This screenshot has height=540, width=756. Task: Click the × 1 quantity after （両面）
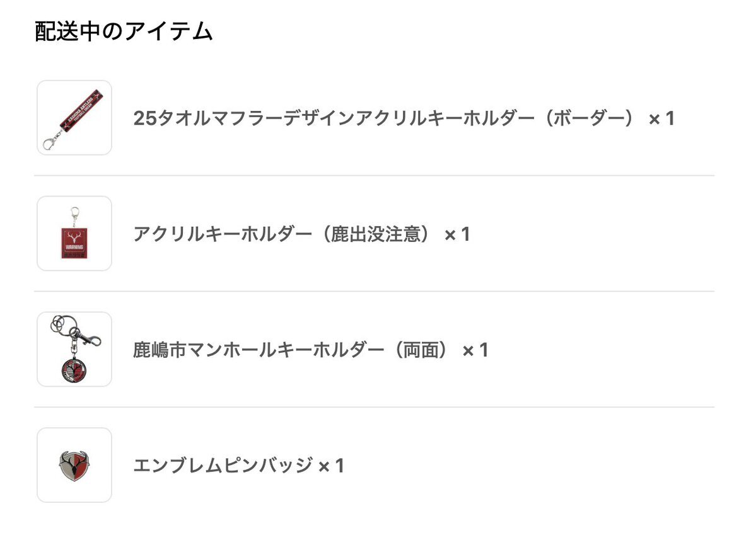[x=475, y=350]
